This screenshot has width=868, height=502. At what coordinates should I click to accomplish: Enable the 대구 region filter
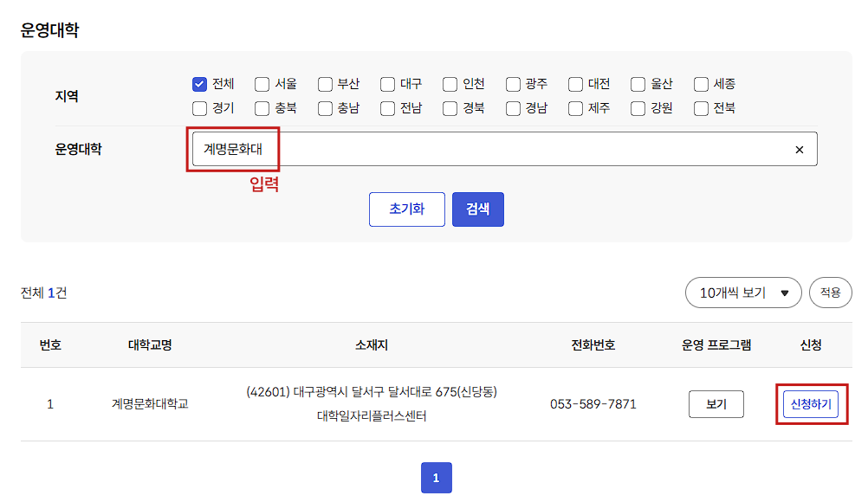(387, 84)
